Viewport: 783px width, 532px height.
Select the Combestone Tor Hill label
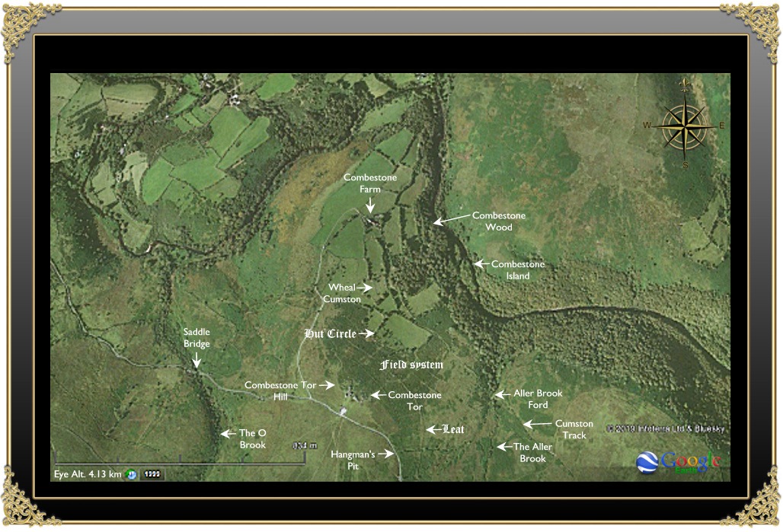pos(280,390)
